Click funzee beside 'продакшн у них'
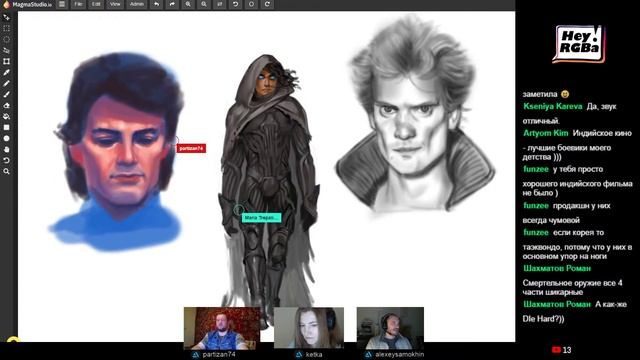The image size is (640, 360). [536, 206]
